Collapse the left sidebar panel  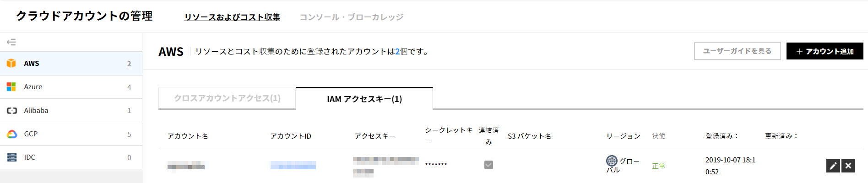click(11, 42)
